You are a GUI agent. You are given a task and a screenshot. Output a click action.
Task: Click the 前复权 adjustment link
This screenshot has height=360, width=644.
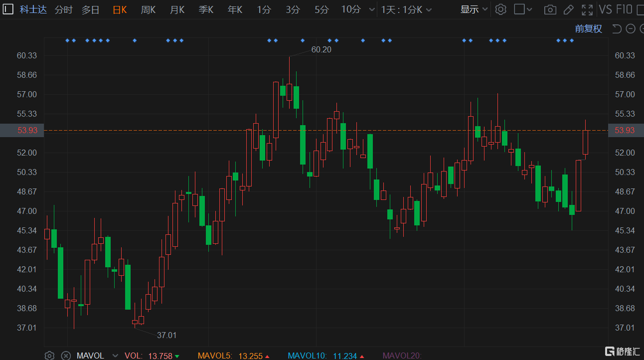click(588, 29)
